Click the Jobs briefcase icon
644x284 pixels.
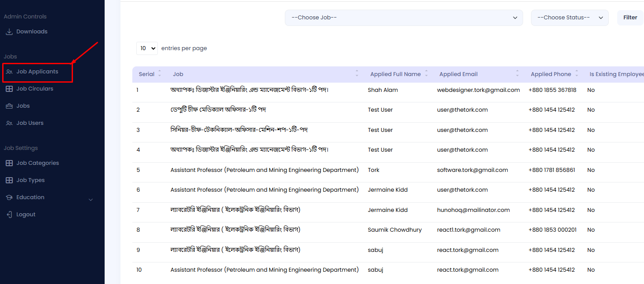point(9,106)
